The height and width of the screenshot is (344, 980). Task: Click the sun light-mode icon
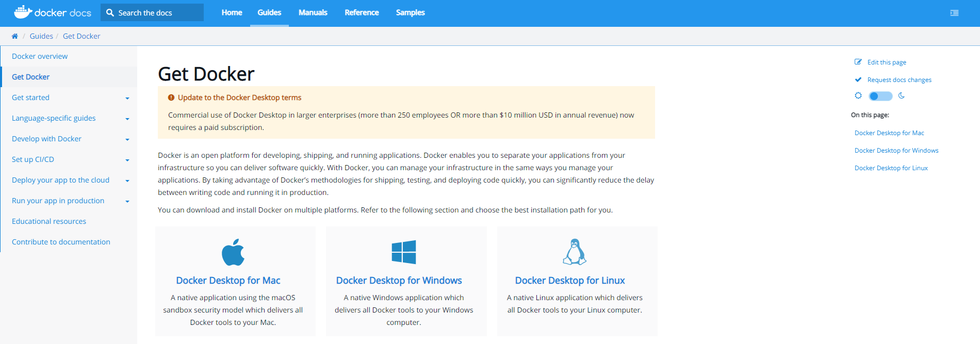point(858,95)
